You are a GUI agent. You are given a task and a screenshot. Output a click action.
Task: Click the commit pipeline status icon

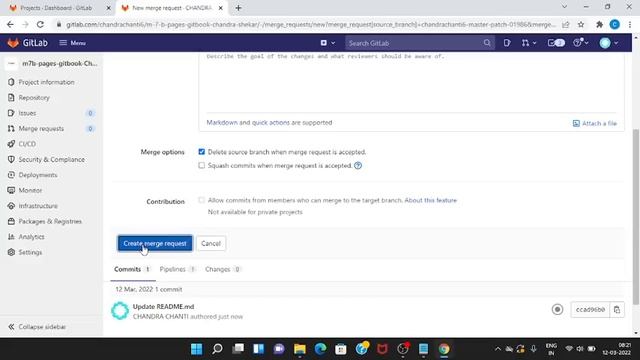point(557,309)
